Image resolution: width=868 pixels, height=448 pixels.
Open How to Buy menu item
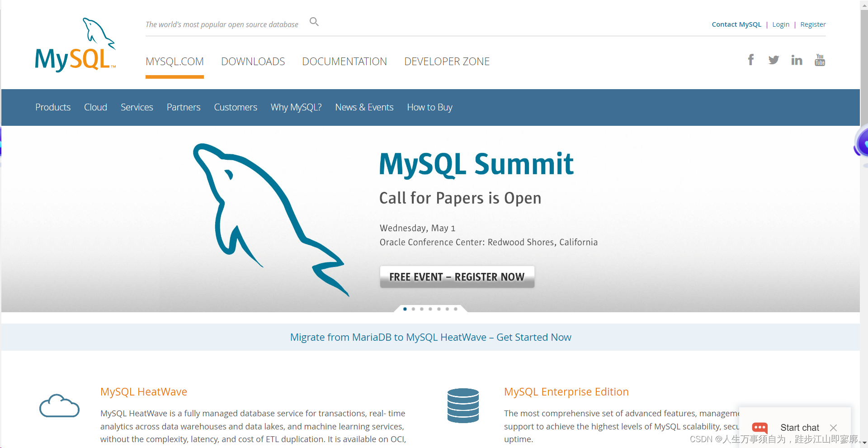[x=429, y=107]
